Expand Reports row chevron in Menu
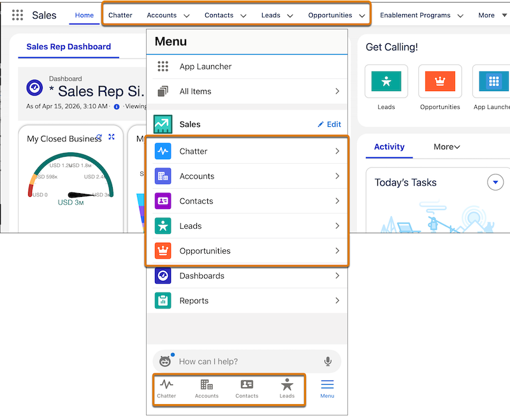This screenshot has height=420, width=510. (x=337, y=301)
